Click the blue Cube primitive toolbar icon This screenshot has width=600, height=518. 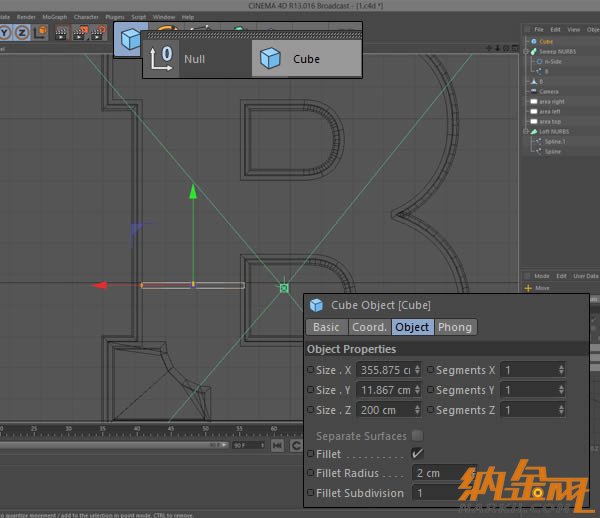(x=130, y=39)
